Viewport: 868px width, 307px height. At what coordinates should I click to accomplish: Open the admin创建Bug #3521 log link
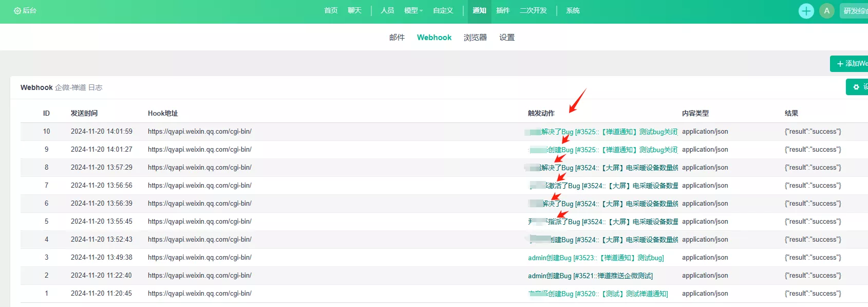pyautogui.click(x=590, y=276)
